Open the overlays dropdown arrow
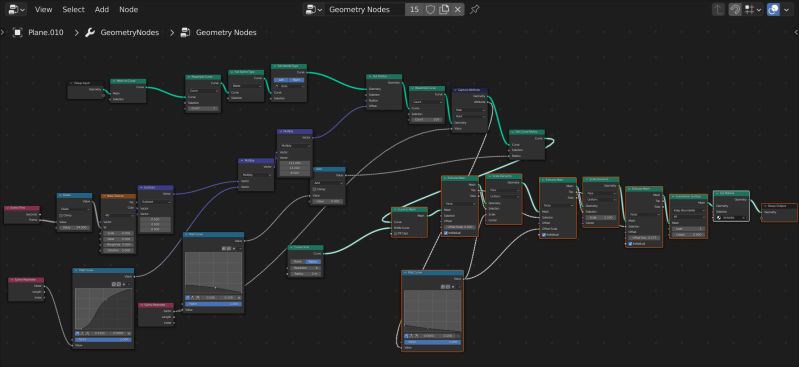799x367 pixels. 786,9
